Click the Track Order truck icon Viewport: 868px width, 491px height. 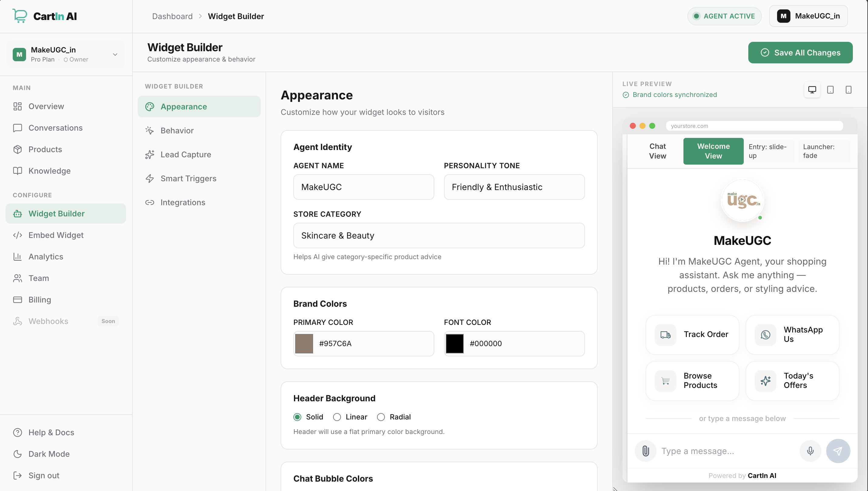[x=665, y=335]
